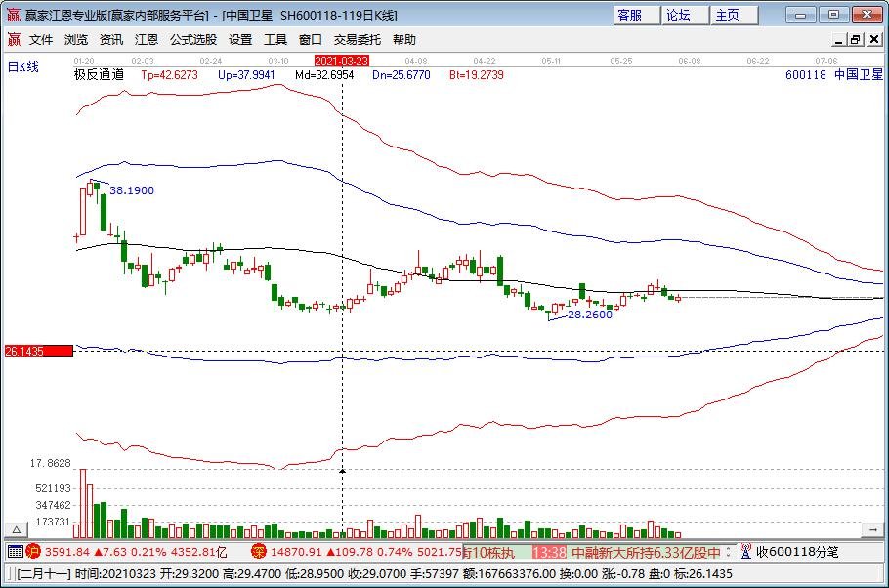Screen dimensions: 889x588
Task: Restore the inner chart window
Action: click(856, 40)
